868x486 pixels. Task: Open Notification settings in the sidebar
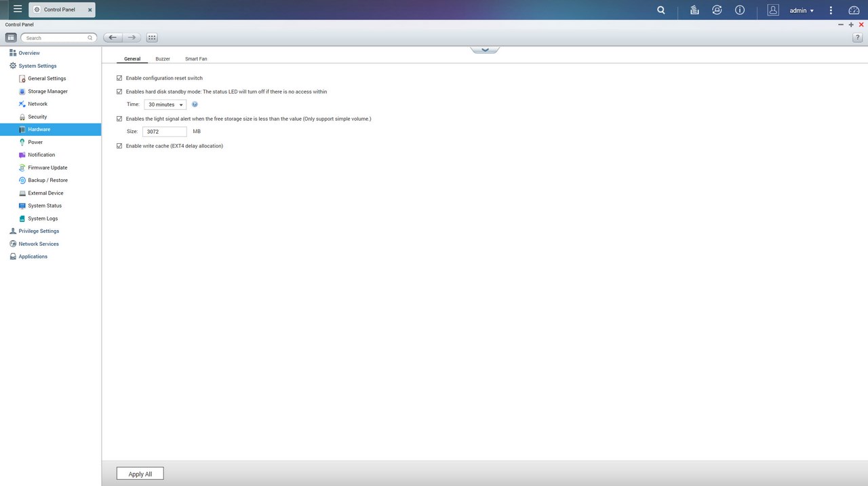[x=41, y=155]
